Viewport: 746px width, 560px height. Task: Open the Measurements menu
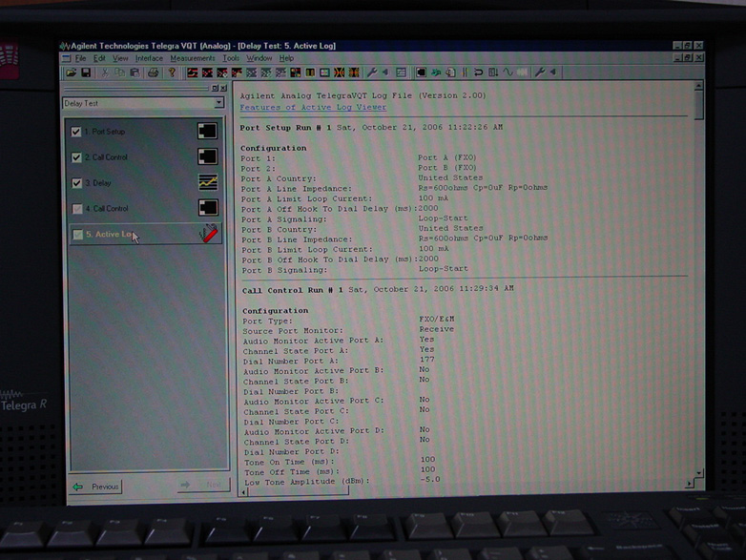pos(193,58)
